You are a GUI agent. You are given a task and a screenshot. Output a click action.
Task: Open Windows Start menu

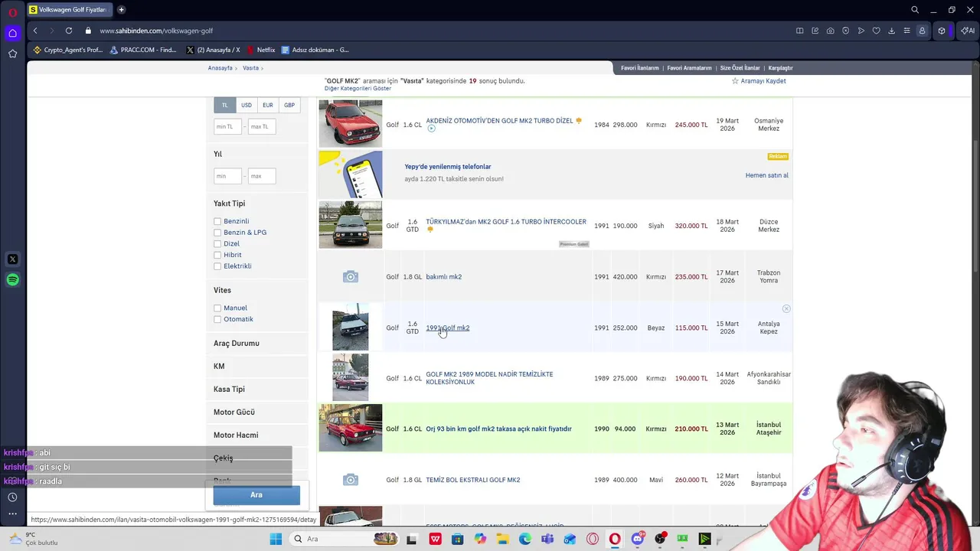tap(276, 539)
